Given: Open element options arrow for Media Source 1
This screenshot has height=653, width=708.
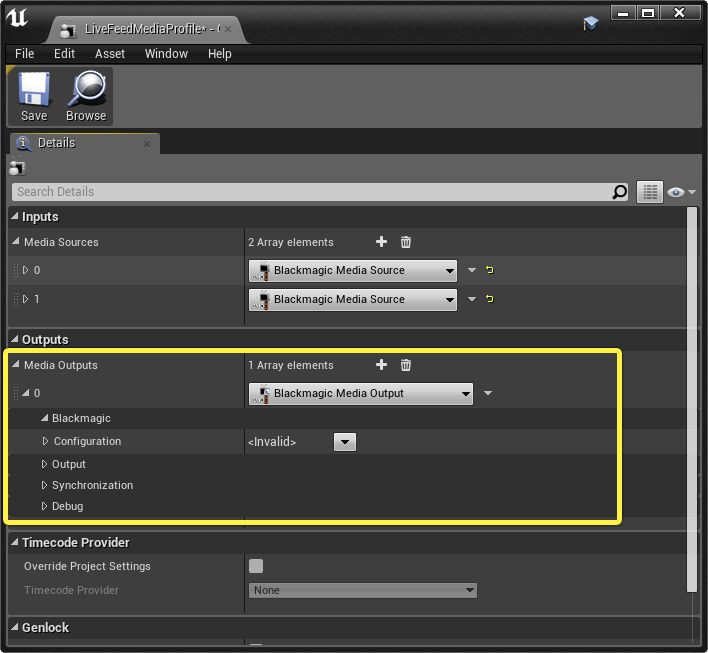Looking at the screenshot, I should [472, 299].
